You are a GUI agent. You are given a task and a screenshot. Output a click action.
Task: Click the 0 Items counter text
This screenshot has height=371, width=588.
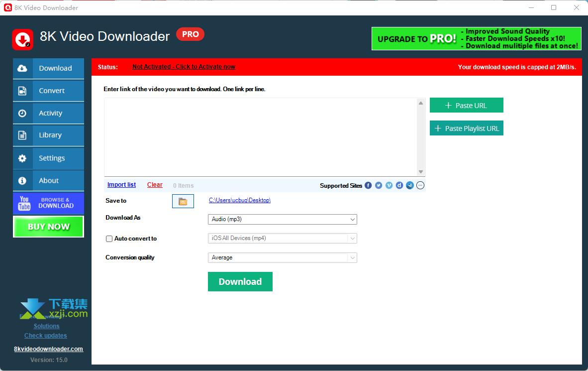(x=184, y=185)
